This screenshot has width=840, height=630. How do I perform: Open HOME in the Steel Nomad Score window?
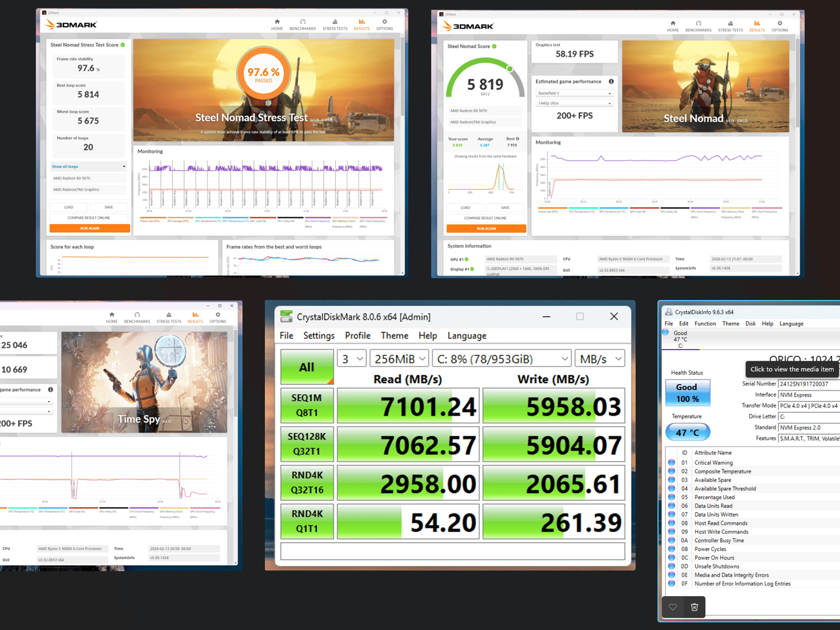[x=673, y=26]
